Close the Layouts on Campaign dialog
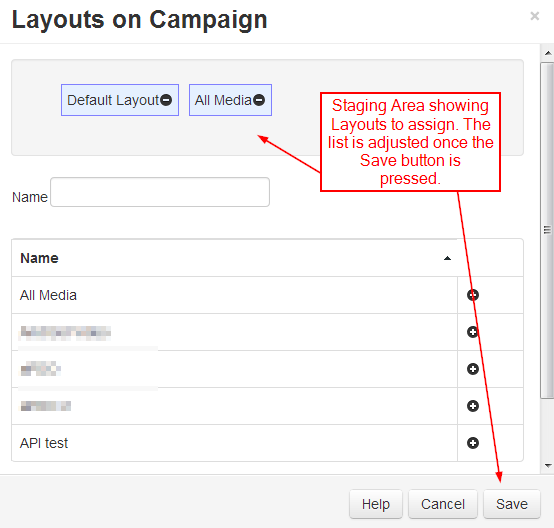The width and height of the screenshot is (554, 528). (x=535, y=16)
